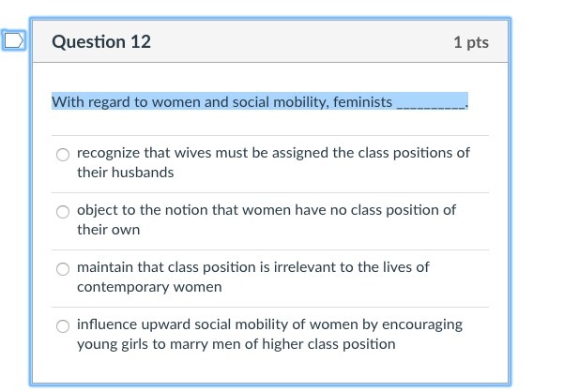The width and height of the screenshot is (564, 392).
Task: Choose radio for 'object to the notion'
Action: 63,211
